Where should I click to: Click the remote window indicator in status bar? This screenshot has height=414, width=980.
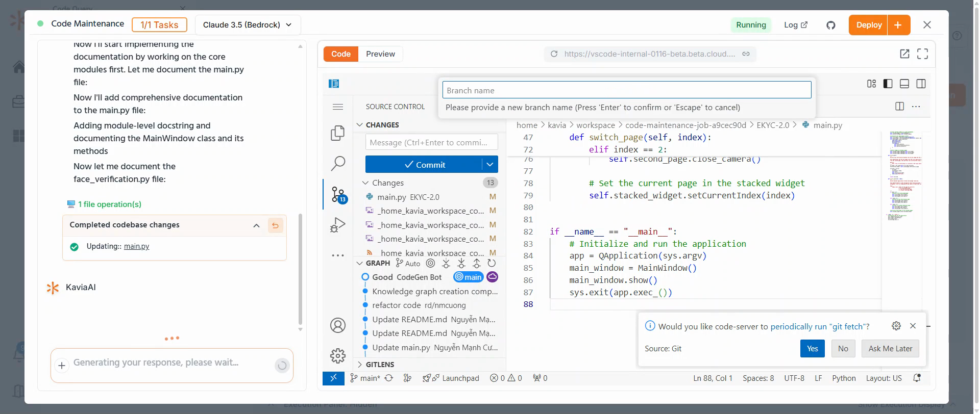333,378
